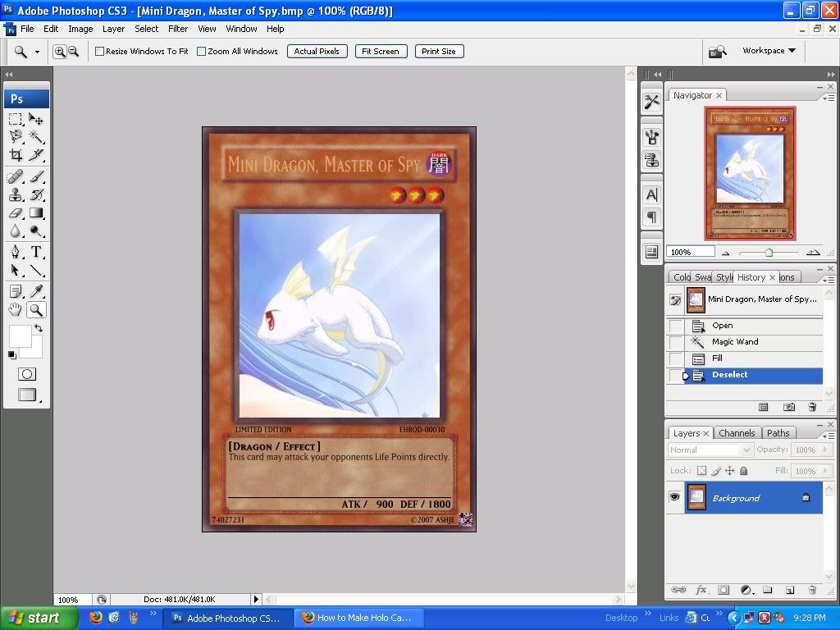Screen dimensions: 840x630
Task: Pick the Eyedropper tool
Action: (37, 291)
